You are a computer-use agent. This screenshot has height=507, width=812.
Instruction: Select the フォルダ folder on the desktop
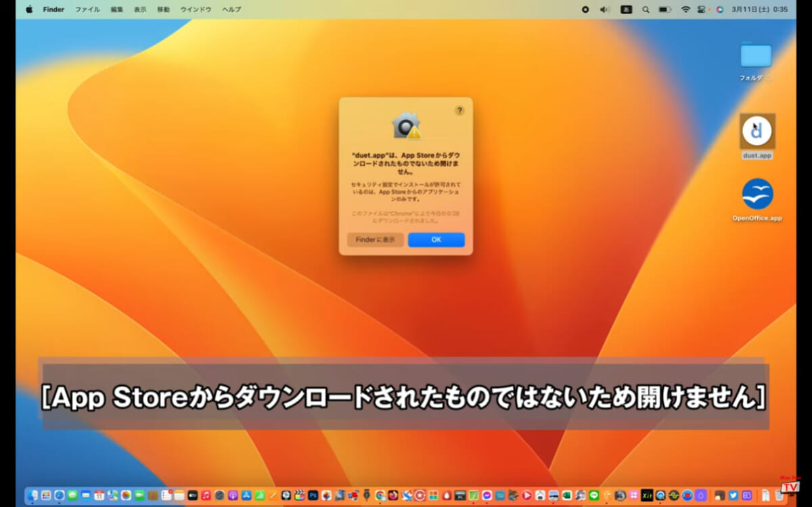click(756, 56)
